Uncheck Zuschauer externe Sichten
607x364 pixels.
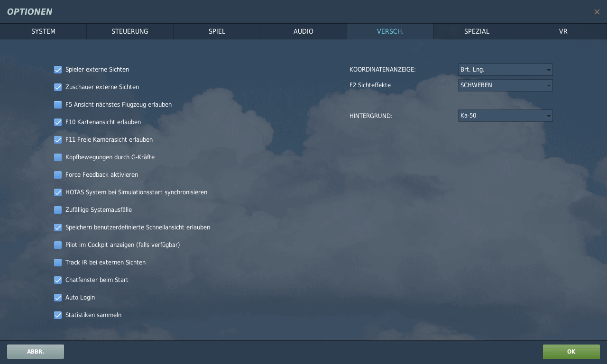58,87
